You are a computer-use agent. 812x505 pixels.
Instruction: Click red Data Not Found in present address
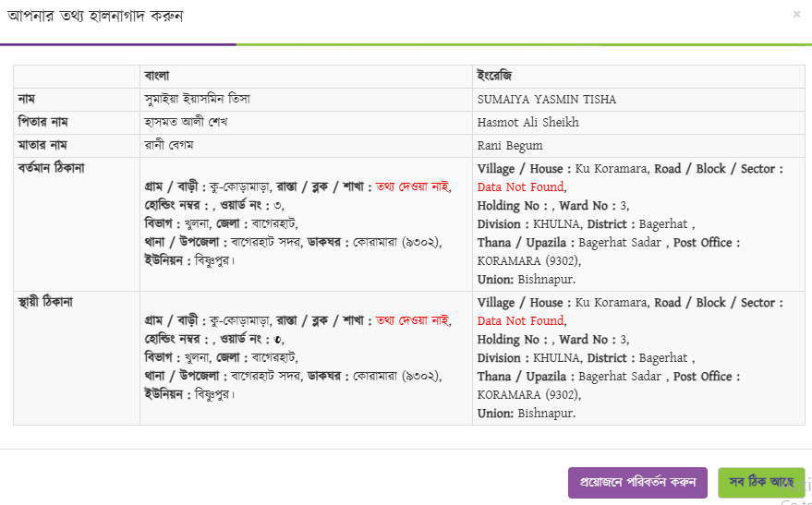(x=520, y=186)
